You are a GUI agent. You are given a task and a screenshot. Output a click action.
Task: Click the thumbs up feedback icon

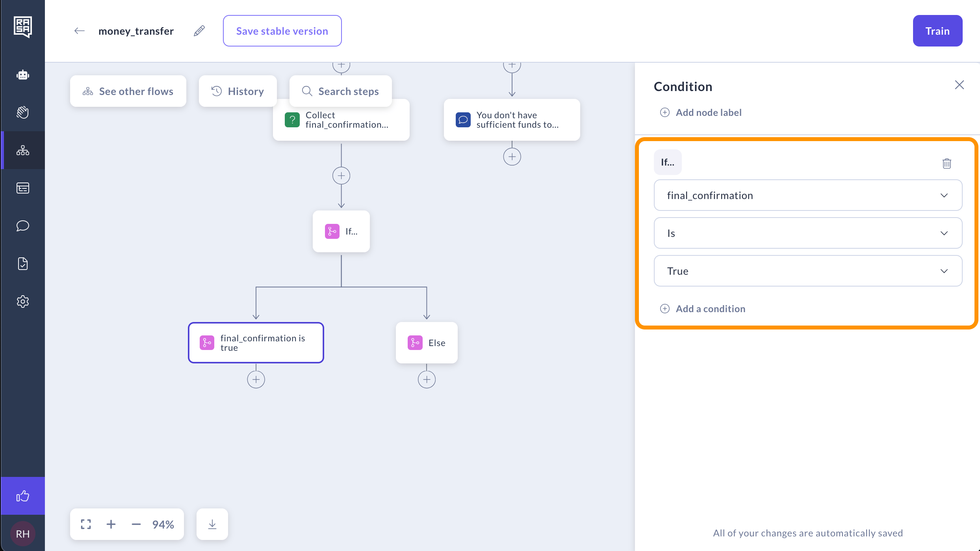[x=23, y=496]
